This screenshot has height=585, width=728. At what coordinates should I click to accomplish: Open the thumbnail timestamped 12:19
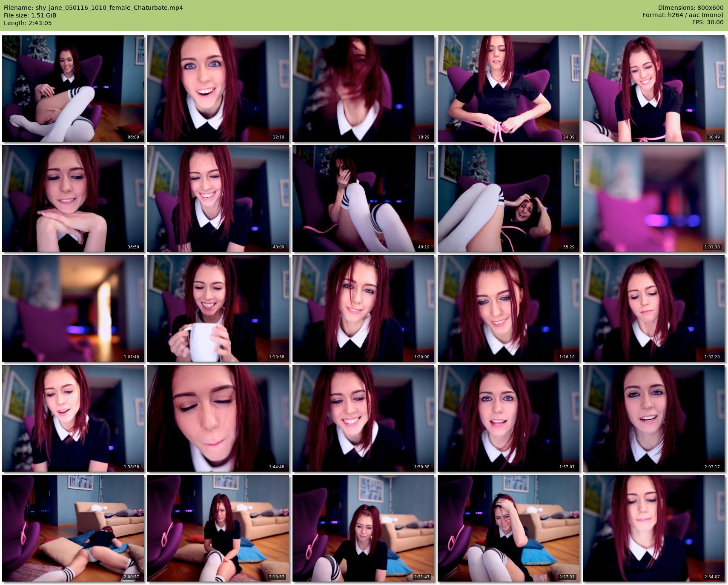tap(218, 89)
